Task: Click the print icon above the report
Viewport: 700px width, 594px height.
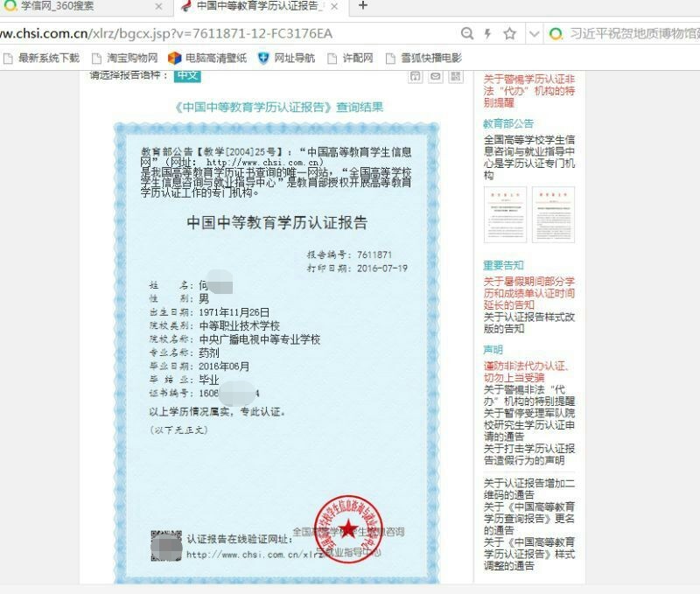Action: point(416,77)
